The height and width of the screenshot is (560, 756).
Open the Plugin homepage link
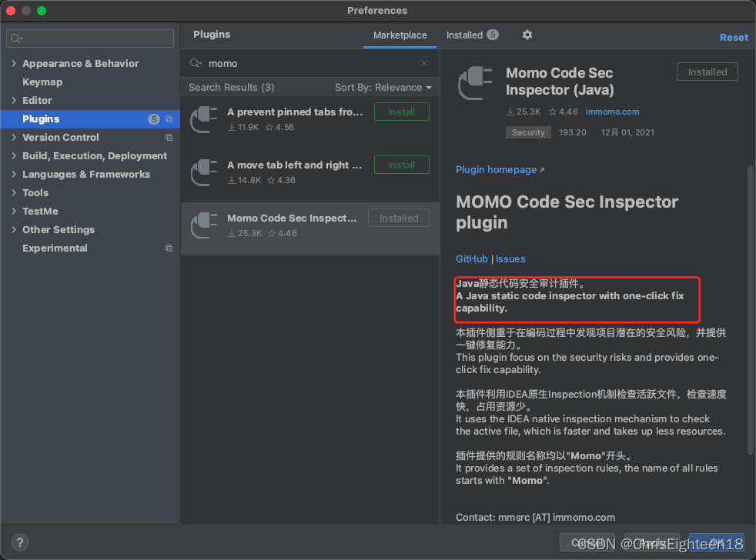500,170
